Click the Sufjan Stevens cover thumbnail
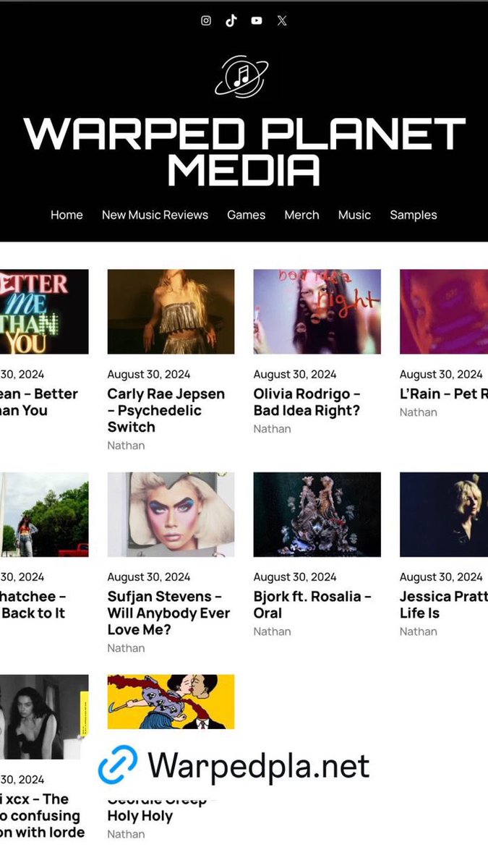This screenshot has height=868, width=488. 171,514
